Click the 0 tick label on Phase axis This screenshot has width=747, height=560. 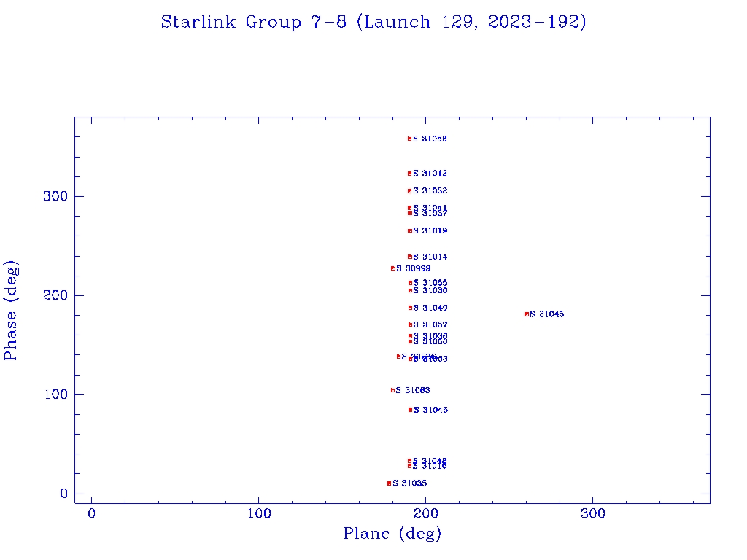64,494
